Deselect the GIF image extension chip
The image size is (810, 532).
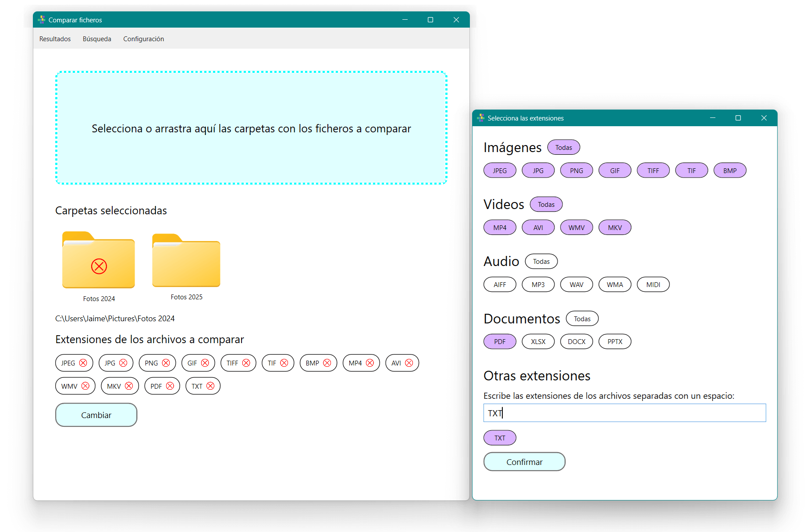(615, 170)
